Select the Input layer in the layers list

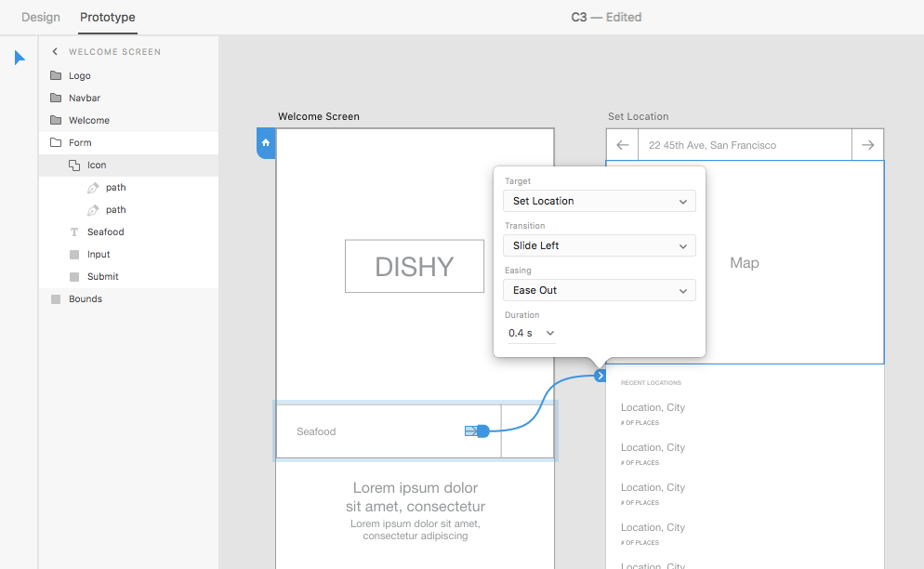point(99,255)
